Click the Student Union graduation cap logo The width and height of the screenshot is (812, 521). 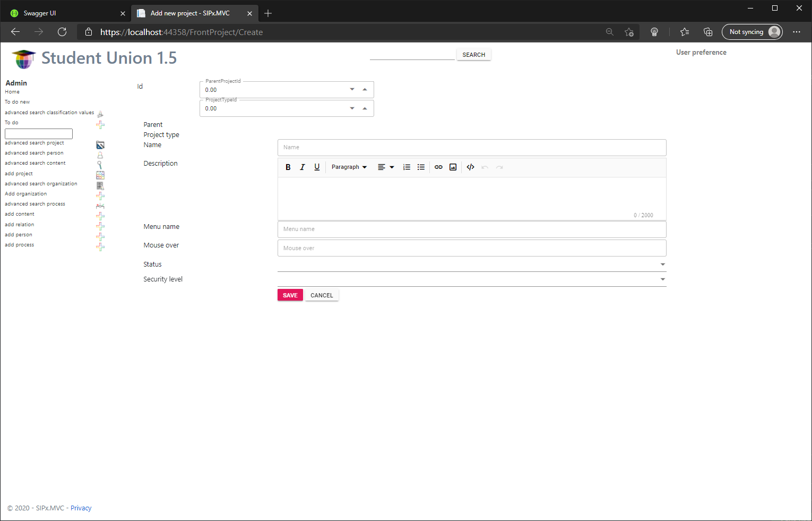[x=23, y=58]
